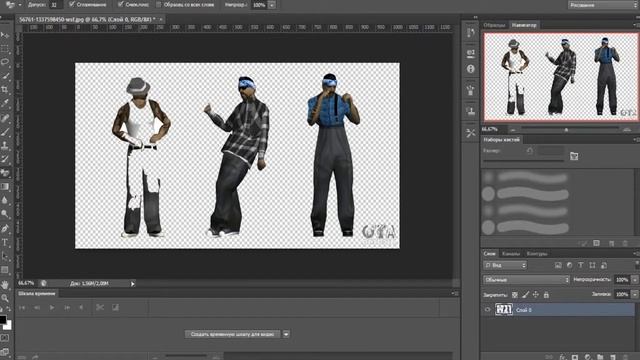Go to first frame in timeline
Screen dimensions: 640x360
22,307
